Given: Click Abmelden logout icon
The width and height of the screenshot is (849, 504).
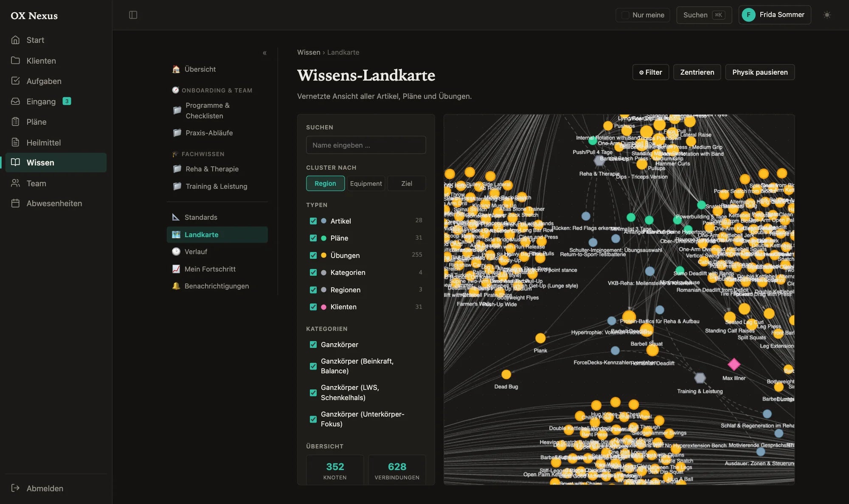Looking at the screenshot, I should click(15, 488).
